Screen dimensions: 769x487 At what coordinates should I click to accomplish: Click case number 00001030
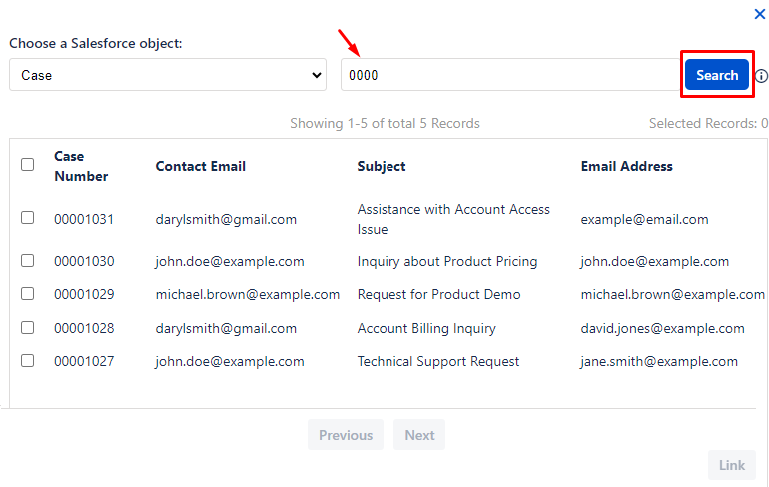(84, 261)
